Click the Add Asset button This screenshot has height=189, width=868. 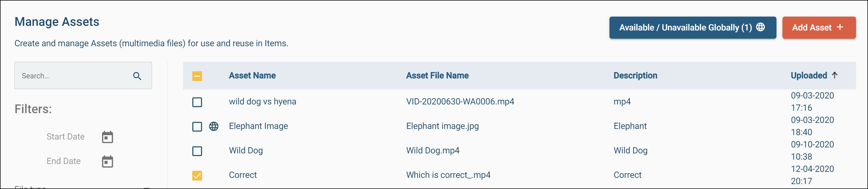click(x=819, y=28)
